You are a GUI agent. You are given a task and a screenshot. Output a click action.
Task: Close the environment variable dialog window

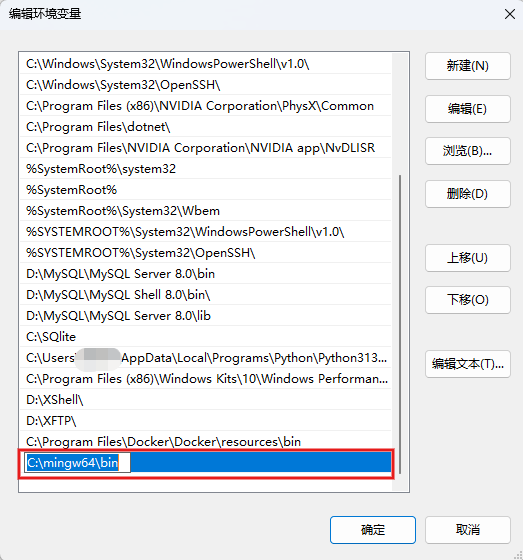pos(509,14)
